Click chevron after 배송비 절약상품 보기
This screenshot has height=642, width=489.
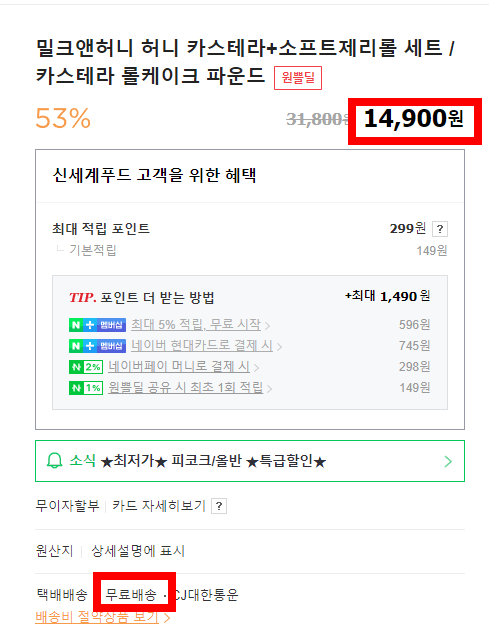pos(167,618)
